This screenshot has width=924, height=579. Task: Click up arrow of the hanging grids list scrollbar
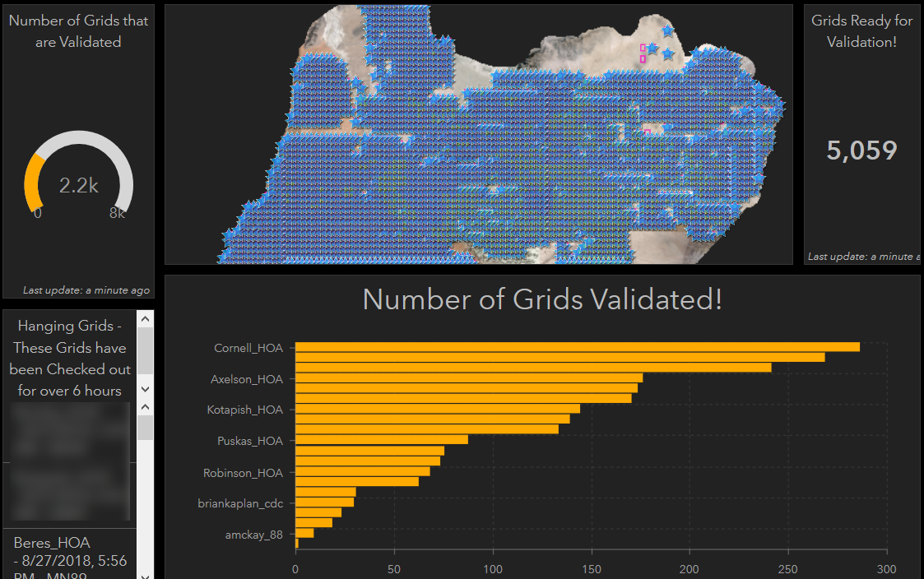click(145, 407)
